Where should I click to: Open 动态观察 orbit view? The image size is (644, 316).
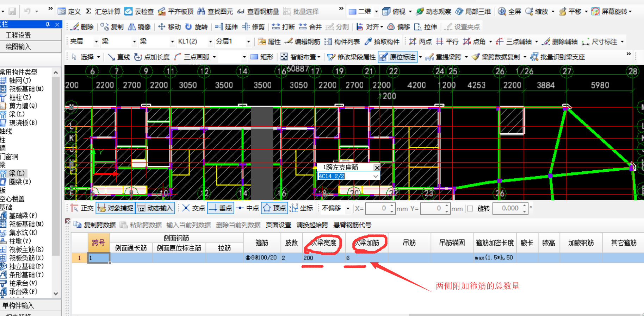(434, 12)
